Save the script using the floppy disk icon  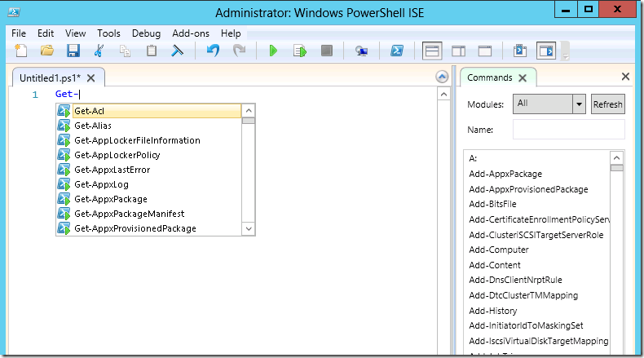click(x=73, y=51)
